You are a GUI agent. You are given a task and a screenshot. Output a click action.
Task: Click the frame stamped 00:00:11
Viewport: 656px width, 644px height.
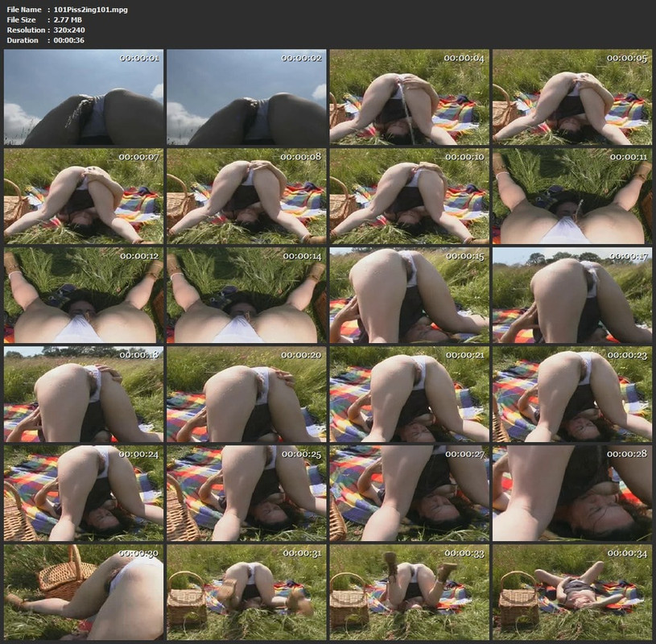[x=572, y=196]
